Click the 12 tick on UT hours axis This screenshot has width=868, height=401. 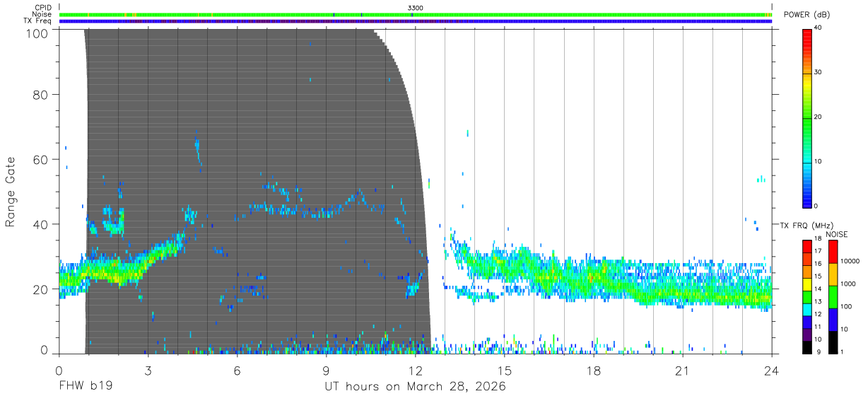(415, 371)
